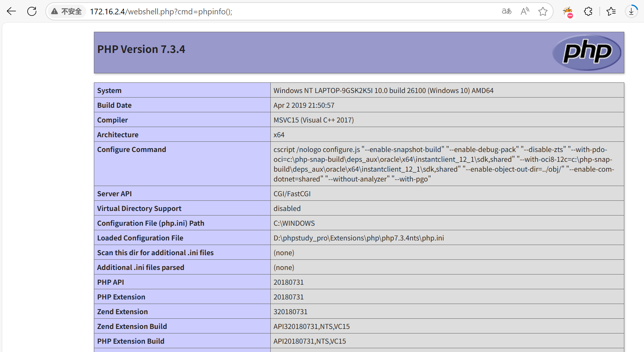
Task: Click (none) in Additional .ini files parsed row
Action: [x=284, y=267]
